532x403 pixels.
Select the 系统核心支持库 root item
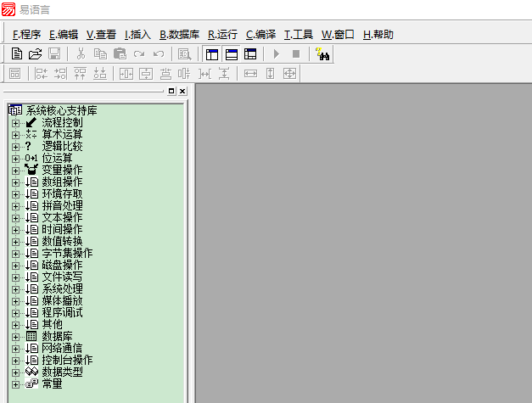pos(61,110)
